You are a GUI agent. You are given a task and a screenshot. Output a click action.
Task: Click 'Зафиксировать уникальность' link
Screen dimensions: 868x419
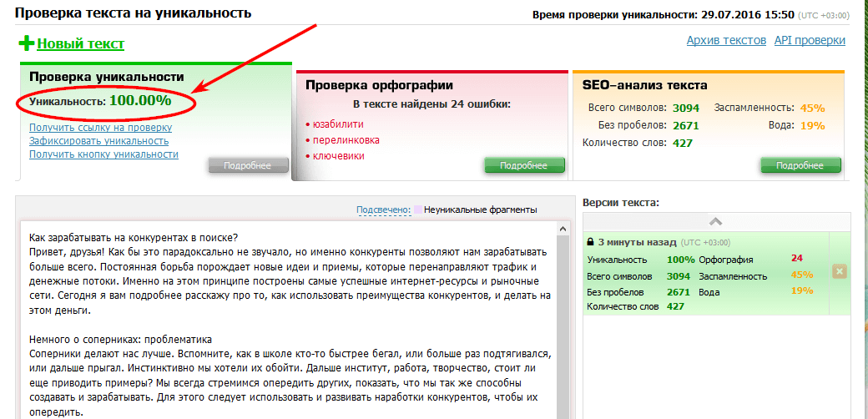[98, 141]
